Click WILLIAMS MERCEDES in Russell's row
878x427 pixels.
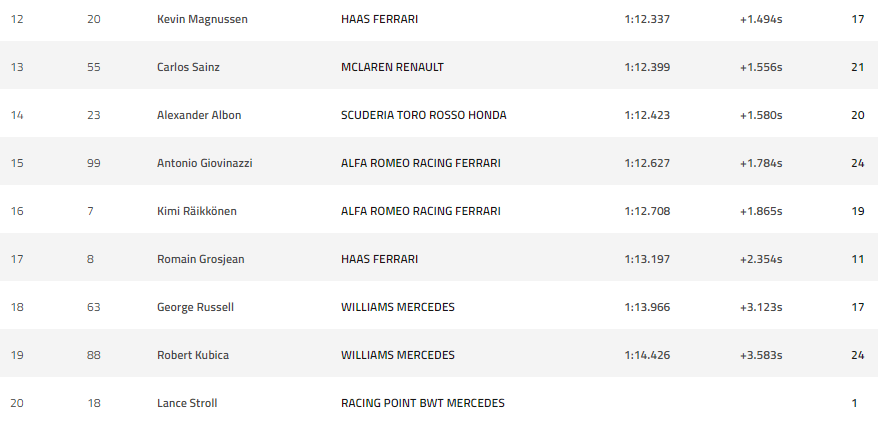pos(397,307)
